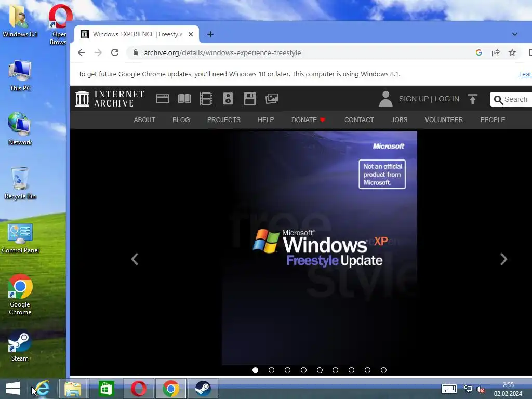
Task: Select the eighth carousel dot
Action: click(x=367, y=370)
